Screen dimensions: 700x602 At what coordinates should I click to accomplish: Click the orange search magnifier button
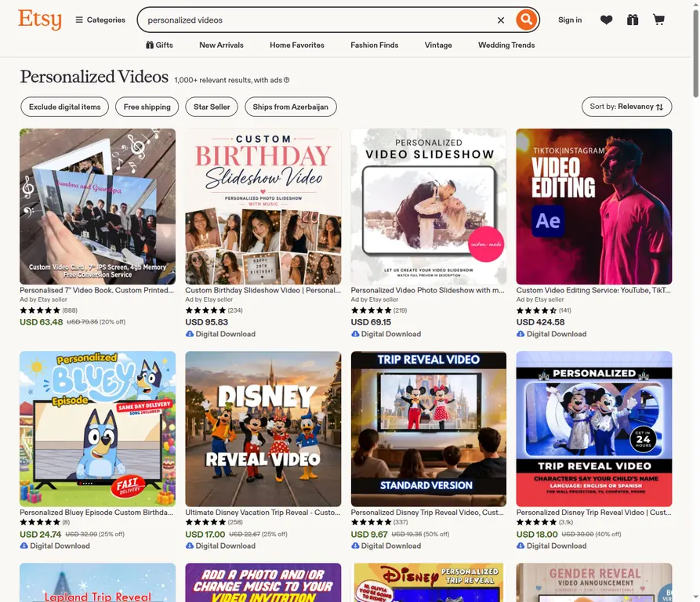pos(526,20)
